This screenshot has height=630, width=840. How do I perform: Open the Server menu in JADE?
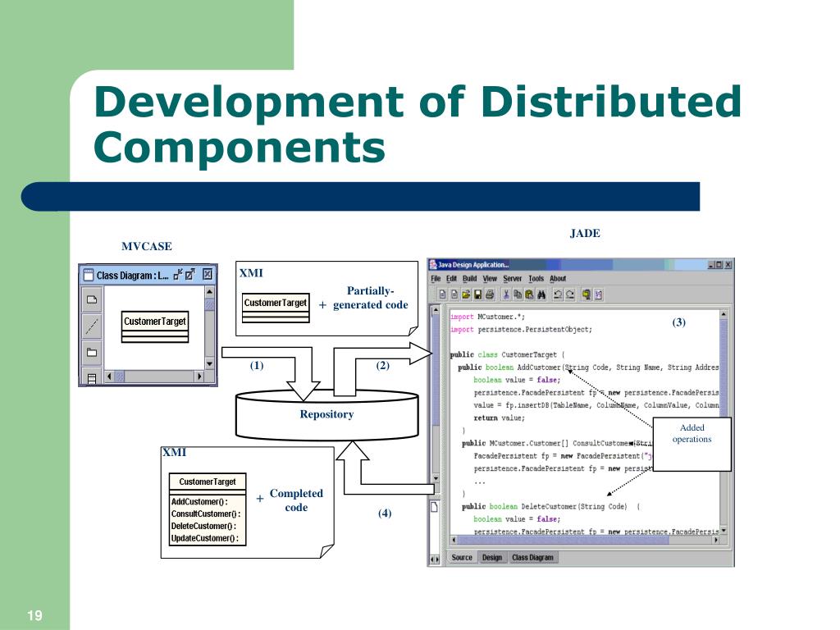coord(512,279)
